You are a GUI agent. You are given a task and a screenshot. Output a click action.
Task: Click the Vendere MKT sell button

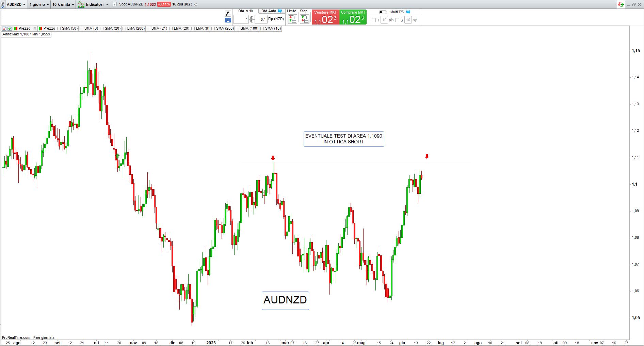point(325,17)
